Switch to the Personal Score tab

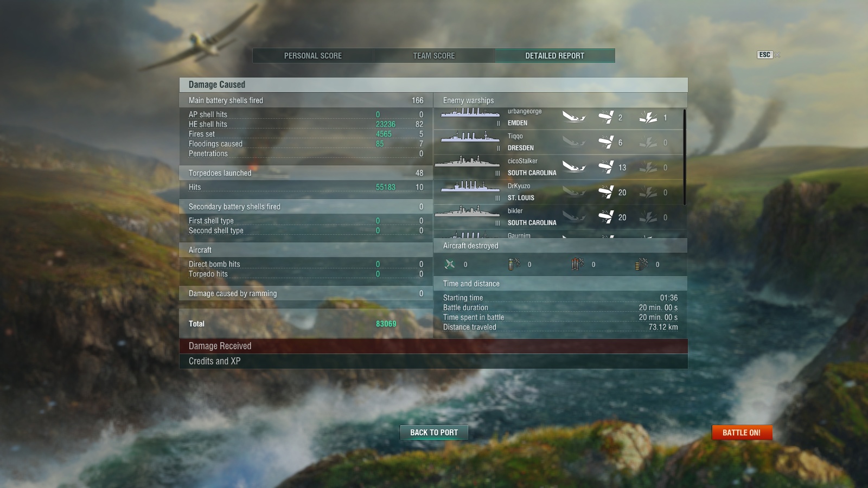pyautogui.click(x=313, y=56)
